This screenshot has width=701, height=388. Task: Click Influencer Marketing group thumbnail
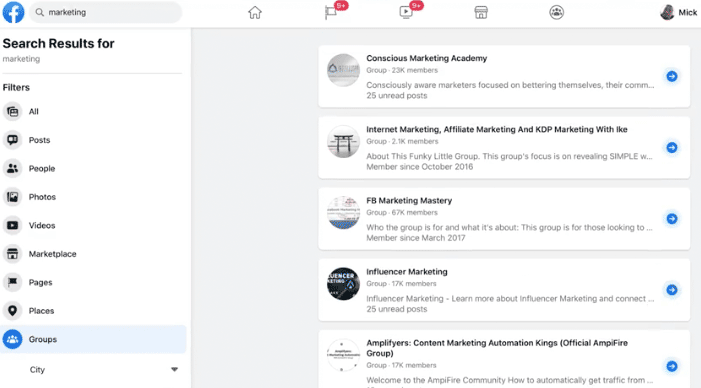[x=343, y=283]
